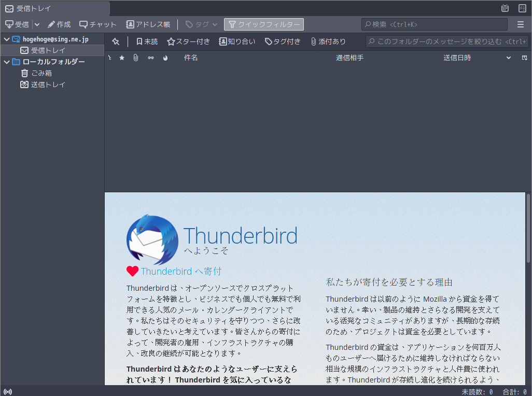
Task: Toggle the pin filter icon
Action: 116,41
